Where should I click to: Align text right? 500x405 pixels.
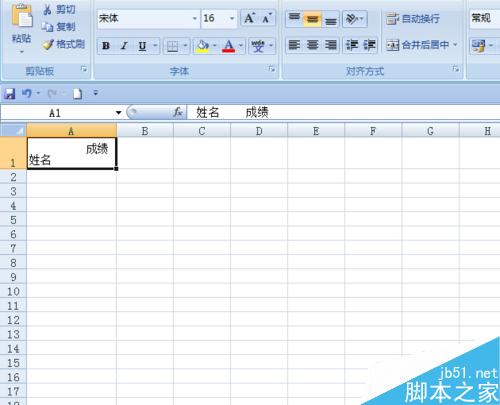click(330, 45)
